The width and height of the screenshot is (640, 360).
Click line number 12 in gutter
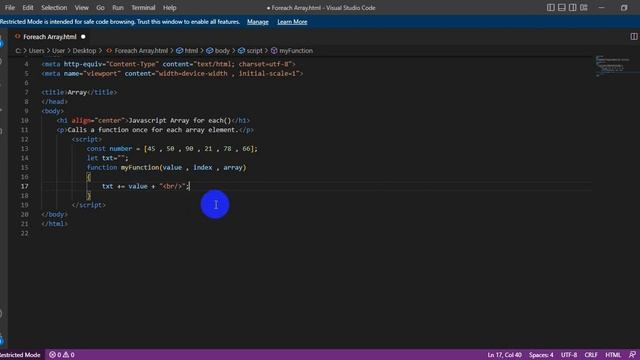pos(24,140)
